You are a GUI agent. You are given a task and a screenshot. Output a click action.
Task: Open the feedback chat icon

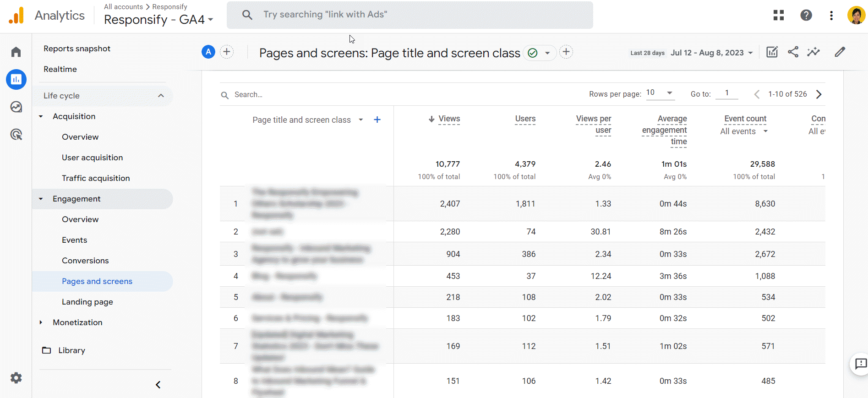coord(861,364)
